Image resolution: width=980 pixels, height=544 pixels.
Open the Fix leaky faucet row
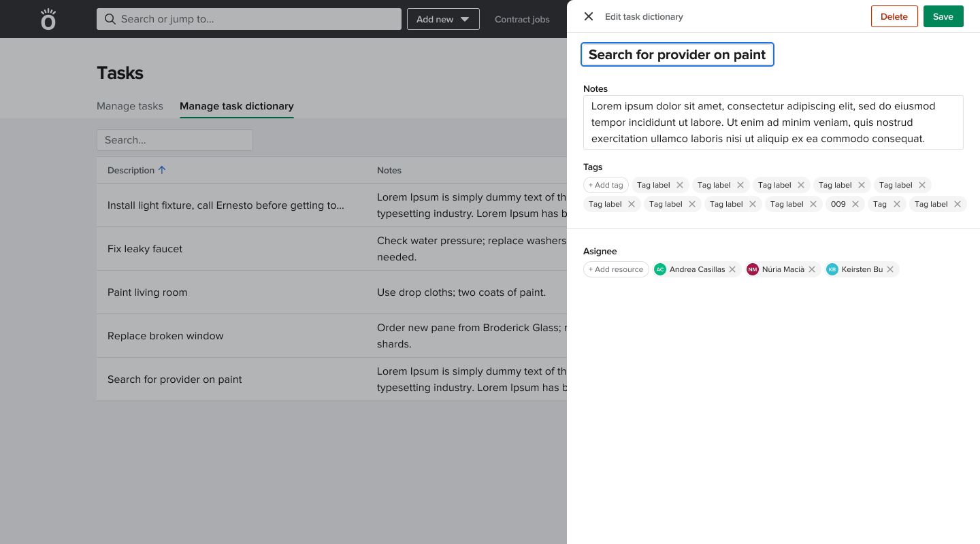[x=145, y=249]
